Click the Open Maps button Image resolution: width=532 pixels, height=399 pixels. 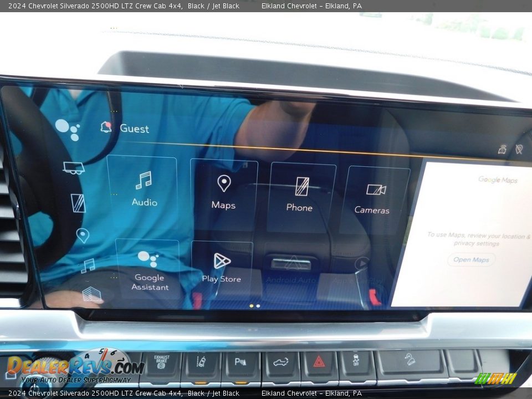pos(471,260)
